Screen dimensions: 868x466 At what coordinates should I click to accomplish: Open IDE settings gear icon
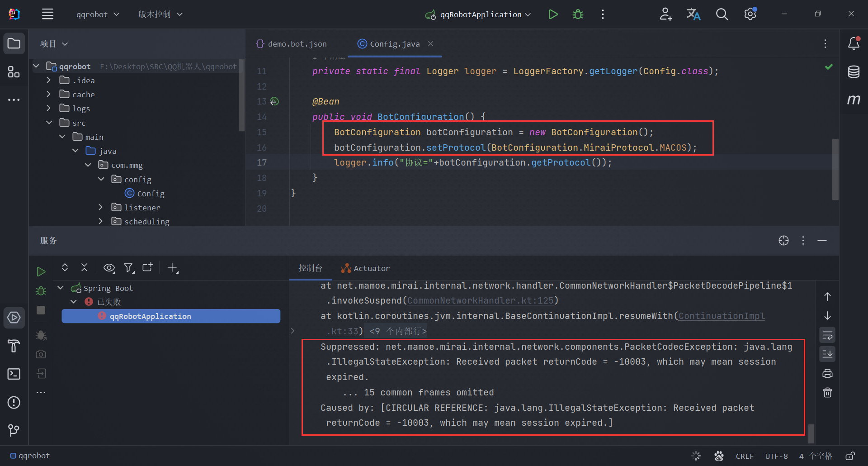click(750, 14)
